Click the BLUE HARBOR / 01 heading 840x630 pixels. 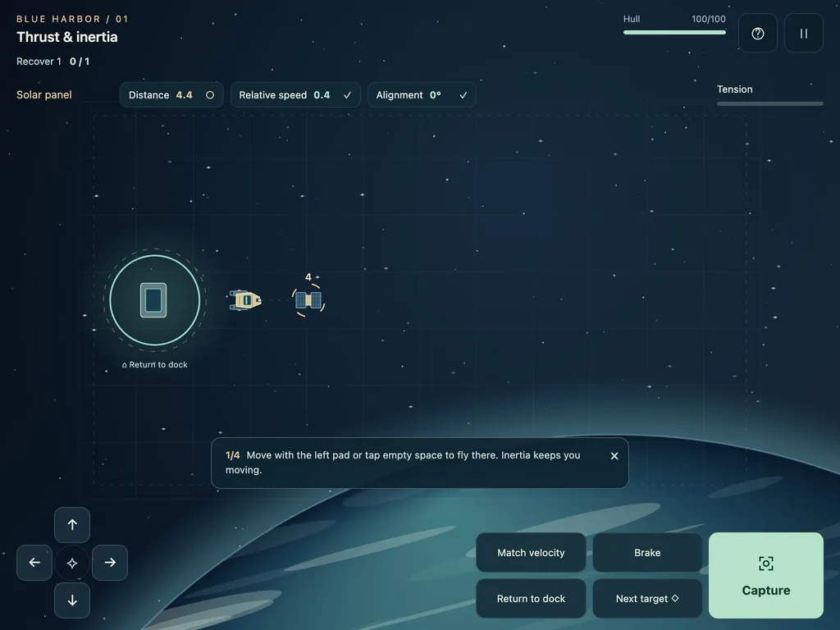pos(72,19)
